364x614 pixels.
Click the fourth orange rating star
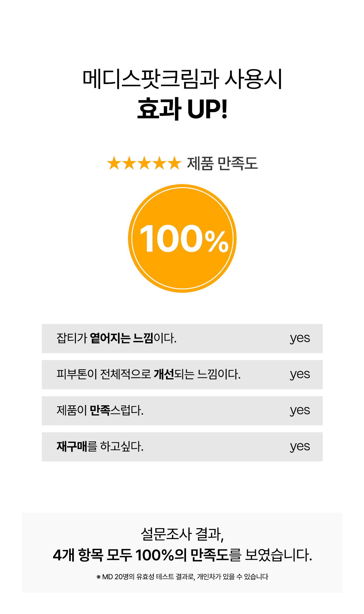pyautogui.click(x=160, y=163)
